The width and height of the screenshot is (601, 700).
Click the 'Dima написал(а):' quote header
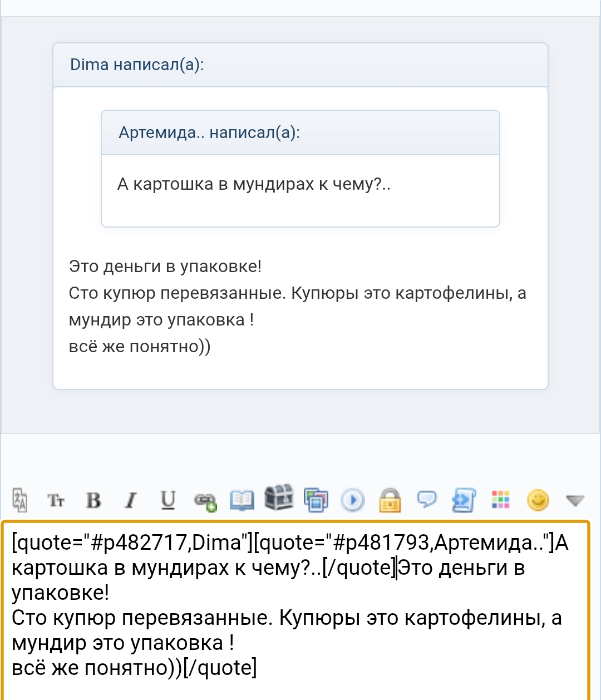pos(137,65)
